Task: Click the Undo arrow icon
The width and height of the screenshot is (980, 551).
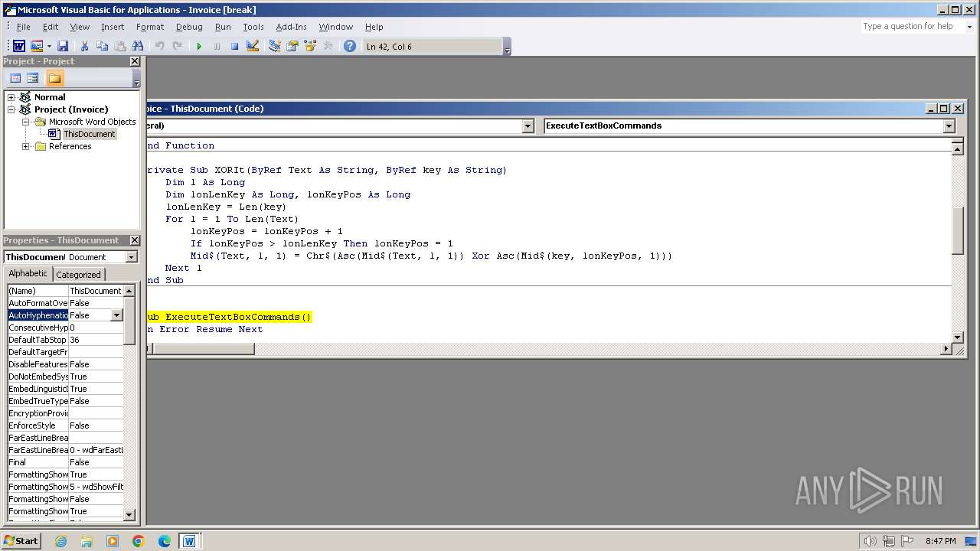Action: pyautogui.click(x=159, y=47)
